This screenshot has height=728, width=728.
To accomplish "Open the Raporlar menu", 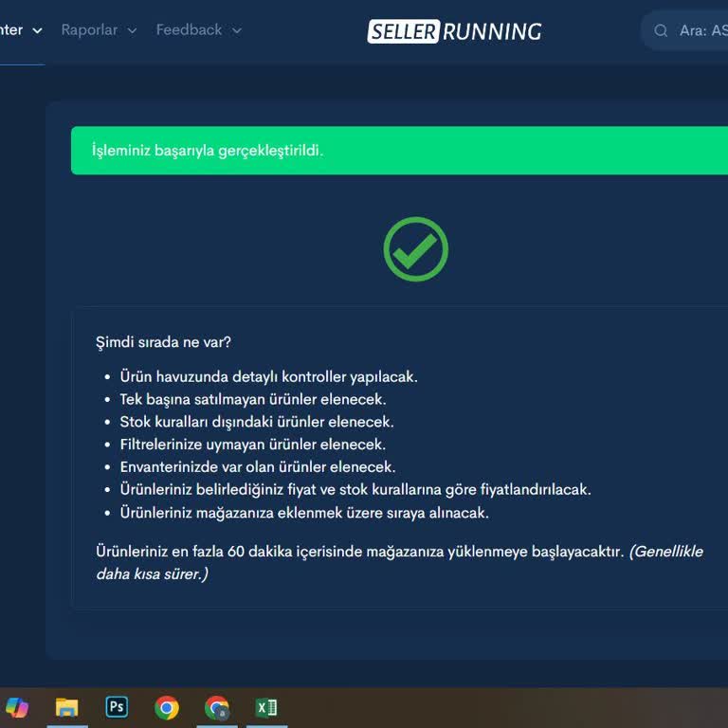I will (99, 30).
